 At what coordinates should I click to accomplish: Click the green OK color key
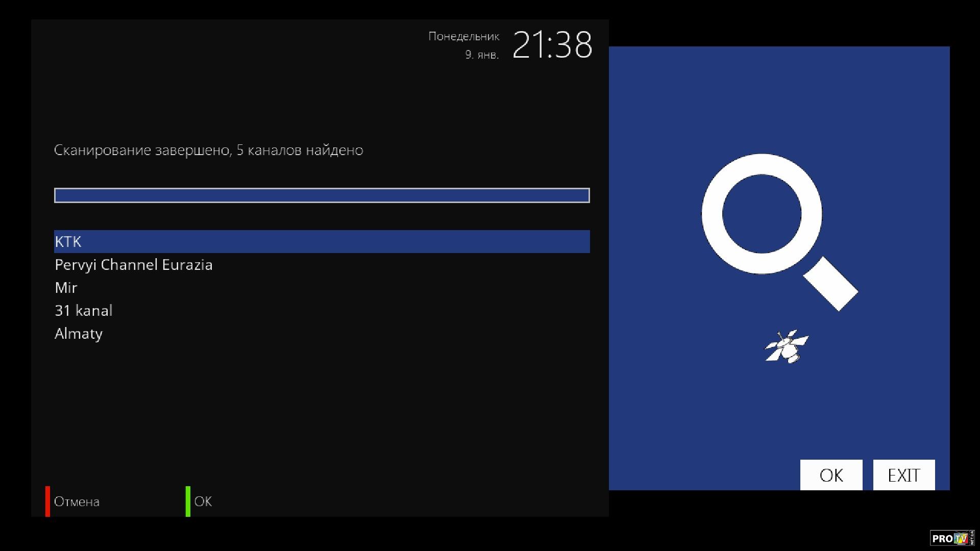point(188,501)
